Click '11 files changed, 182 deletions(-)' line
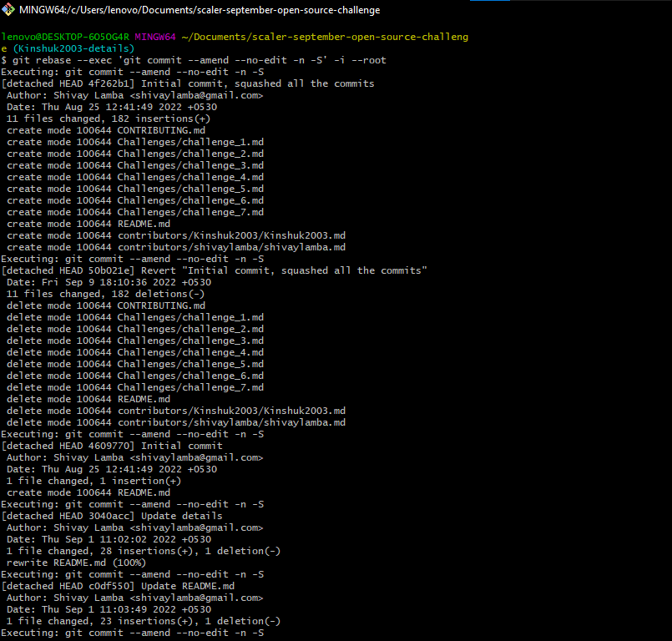 105,294
